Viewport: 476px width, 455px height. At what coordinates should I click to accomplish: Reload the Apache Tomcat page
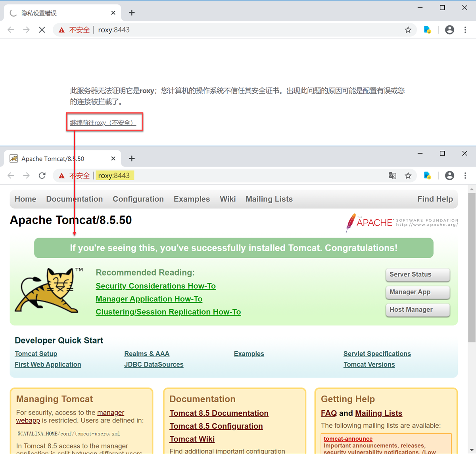pos(42,175)
